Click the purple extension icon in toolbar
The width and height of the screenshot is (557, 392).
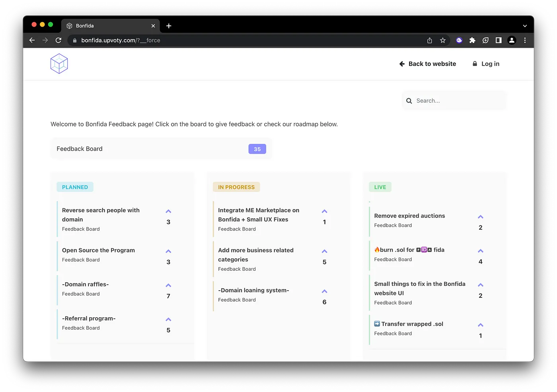(459, 40)
